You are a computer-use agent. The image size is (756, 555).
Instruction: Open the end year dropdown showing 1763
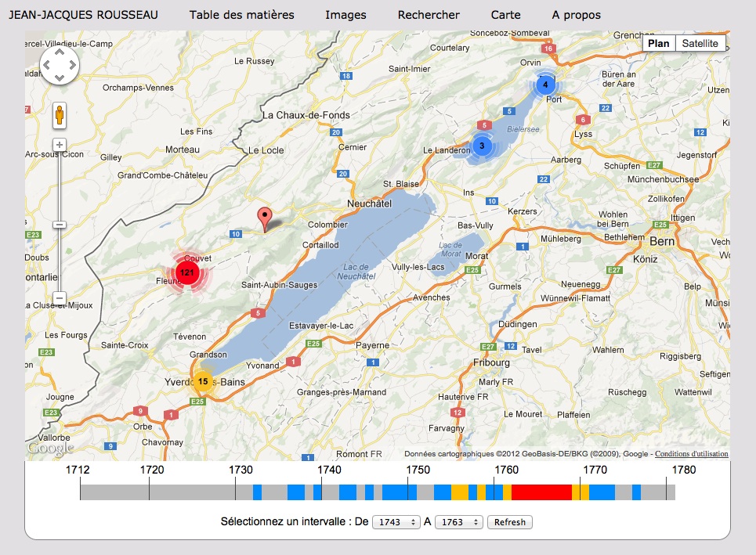[x=459, y=522]
